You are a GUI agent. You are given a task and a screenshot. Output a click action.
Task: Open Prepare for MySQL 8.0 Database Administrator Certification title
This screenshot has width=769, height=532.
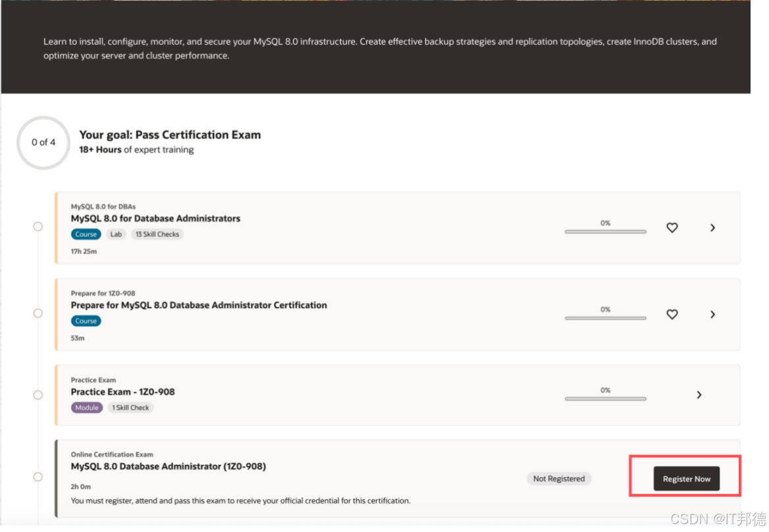point(199,306)
